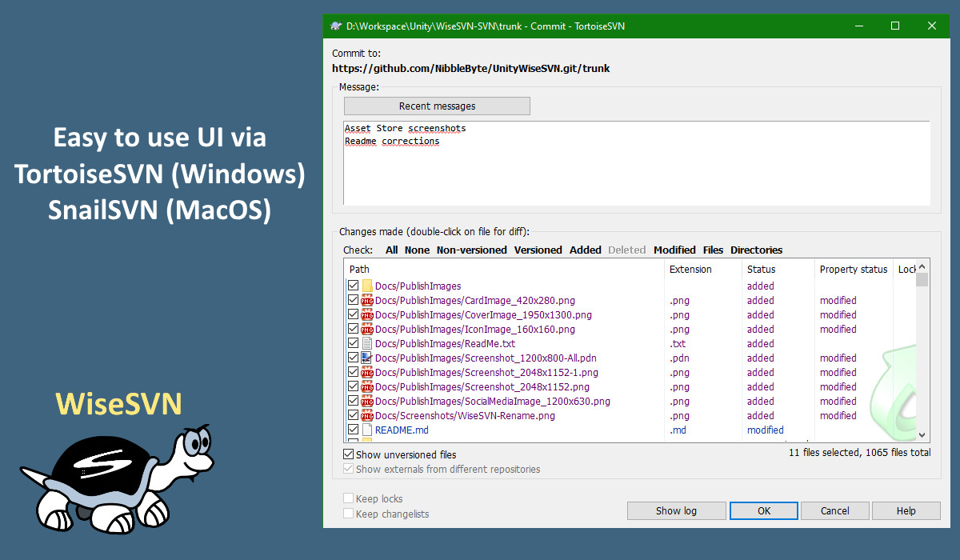Screen dimensions: 960x560
Task: Select None in the Check filter
Action: point(417,250)
